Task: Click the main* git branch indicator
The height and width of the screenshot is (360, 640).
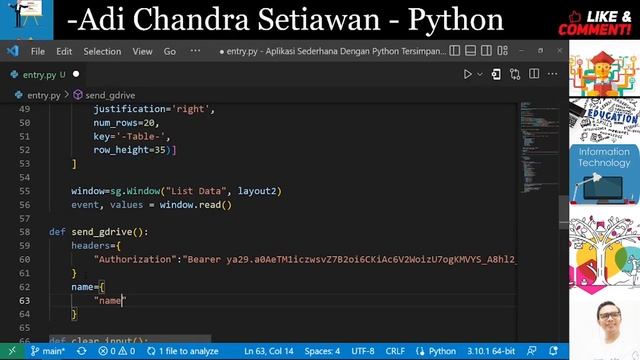Action: (x=48, y=351)
